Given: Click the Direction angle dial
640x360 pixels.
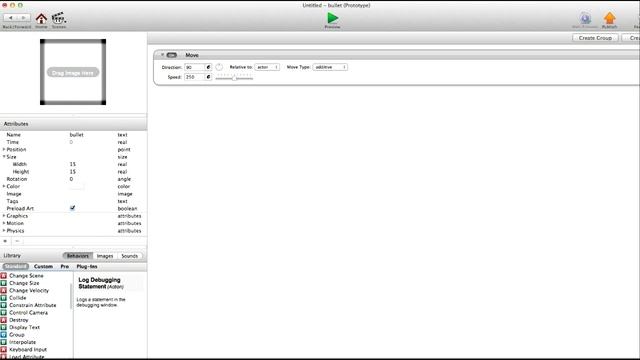Looking at the screenshot, I should (219, 67).
